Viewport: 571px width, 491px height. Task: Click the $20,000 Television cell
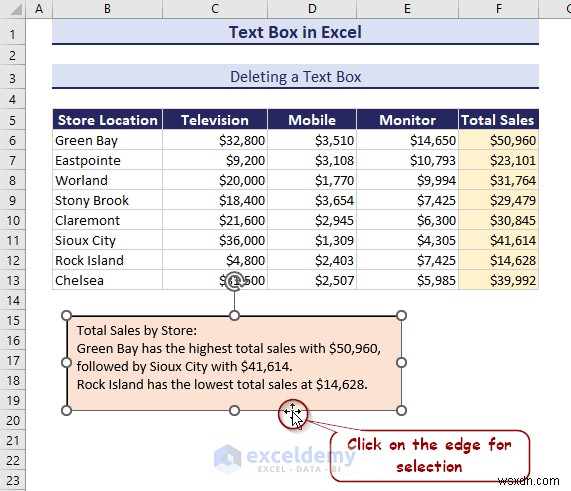(215, 180)
